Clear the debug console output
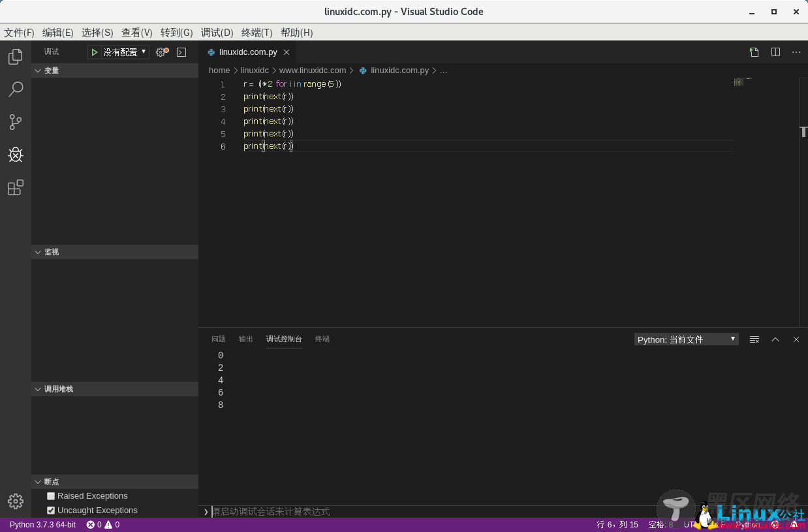This screenshot has height=532, width=808. [x=754, y=339]
